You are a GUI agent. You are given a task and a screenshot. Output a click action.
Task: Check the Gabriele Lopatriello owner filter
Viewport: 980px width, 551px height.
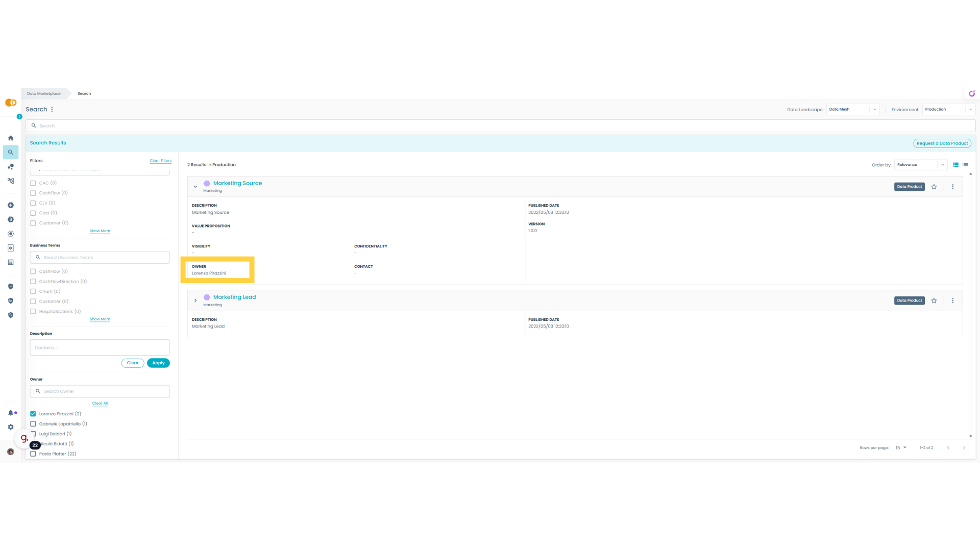(x=33, y=424)
